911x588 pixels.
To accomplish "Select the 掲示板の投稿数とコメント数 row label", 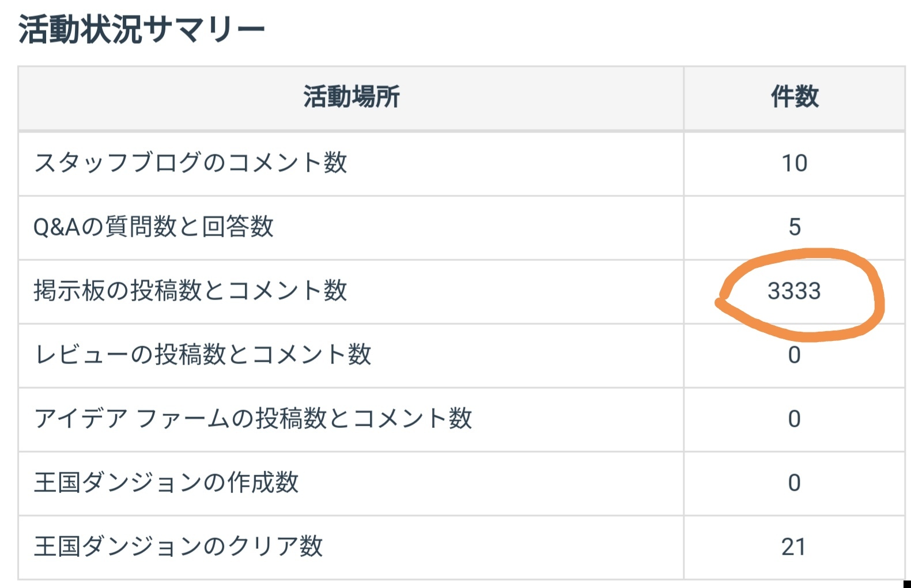I will (190, 291).
